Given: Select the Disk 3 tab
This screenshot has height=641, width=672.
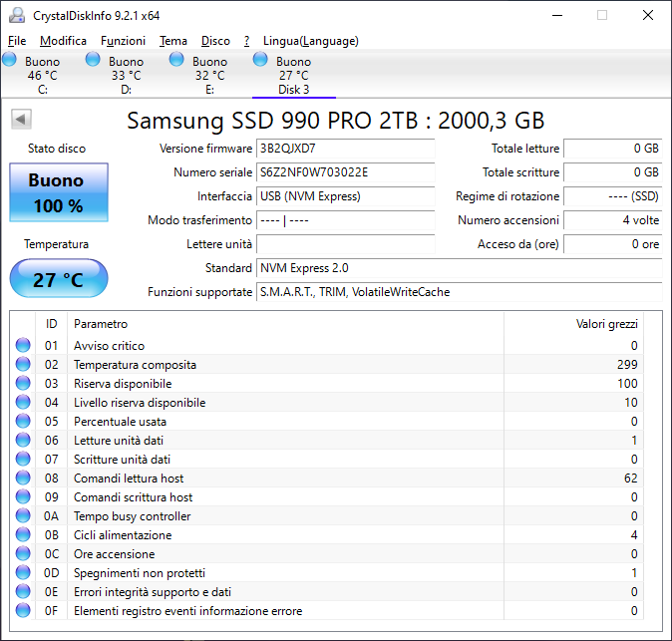Looking at the screenshot, I should (x=293, y=75).
